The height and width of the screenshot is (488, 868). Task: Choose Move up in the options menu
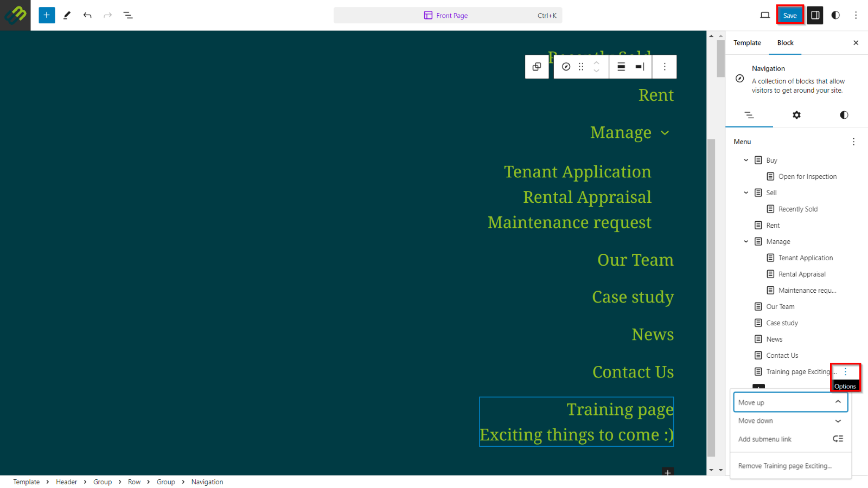(x=790, y=402)
